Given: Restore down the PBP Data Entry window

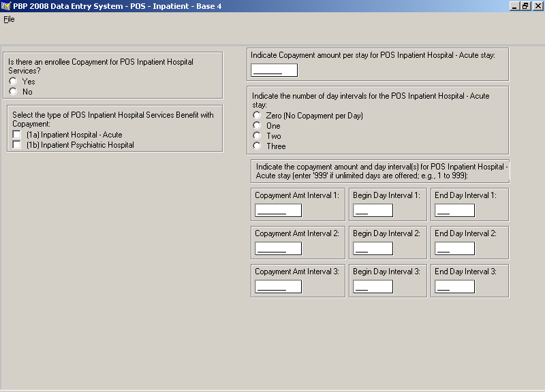Looking at the screenshot, I should tap(525, 6).
